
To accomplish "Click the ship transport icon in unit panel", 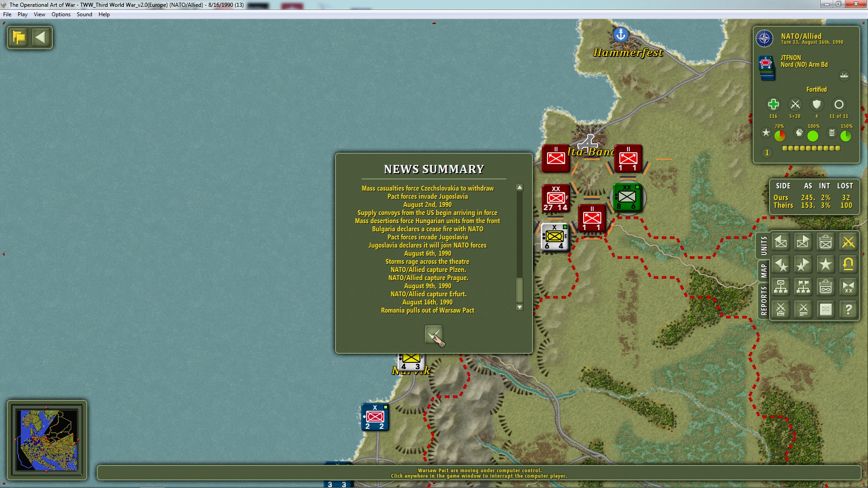I will click(x=844, y=75).
